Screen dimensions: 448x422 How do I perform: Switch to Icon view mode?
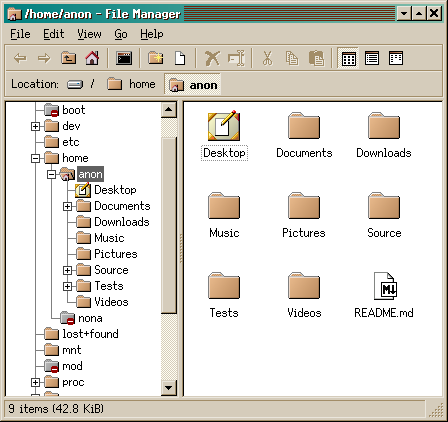348,59
